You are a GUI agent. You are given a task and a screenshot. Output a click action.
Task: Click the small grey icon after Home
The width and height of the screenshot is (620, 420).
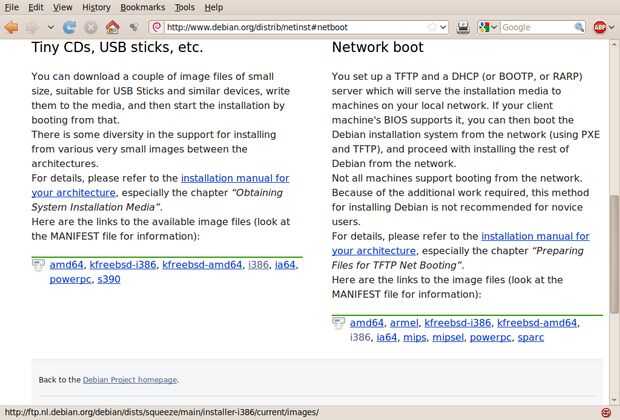coord(134,27)
